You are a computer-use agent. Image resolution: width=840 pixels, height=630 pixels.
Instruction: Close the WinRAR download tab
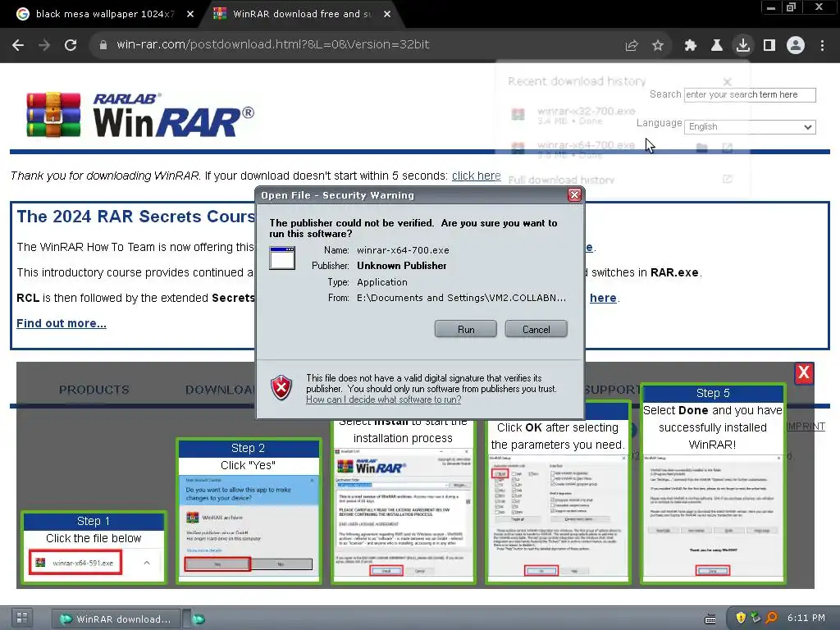387,14
